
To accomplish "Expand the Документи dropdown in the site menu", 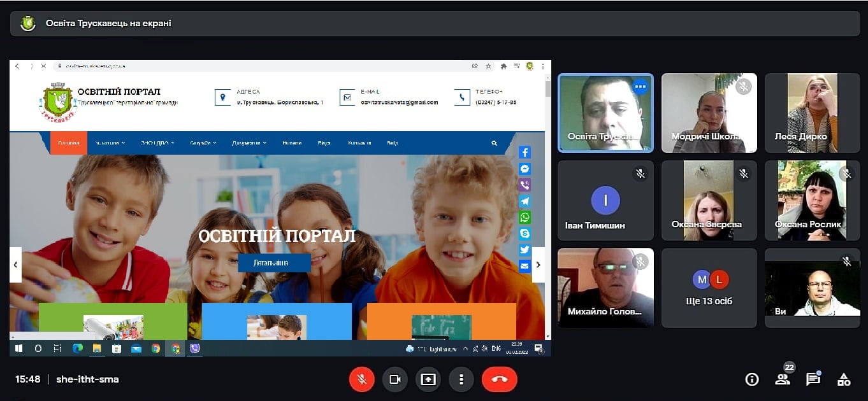I will click(x=249, y=143).
